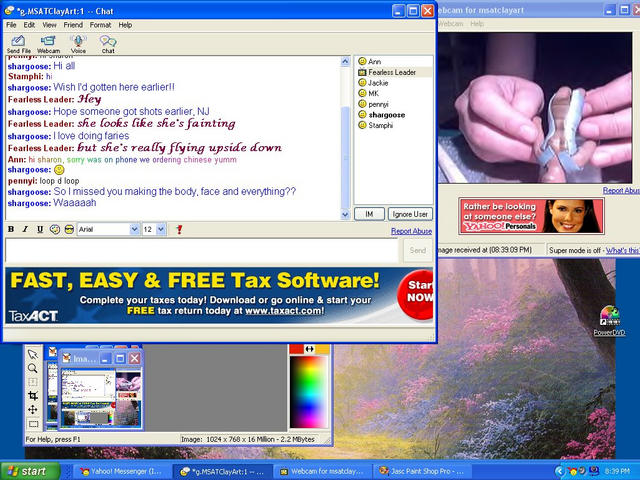Image resolution: width=640 pixels, height=480 pixels.
Task: Click the Ignore User button
Action: (410, 214)
